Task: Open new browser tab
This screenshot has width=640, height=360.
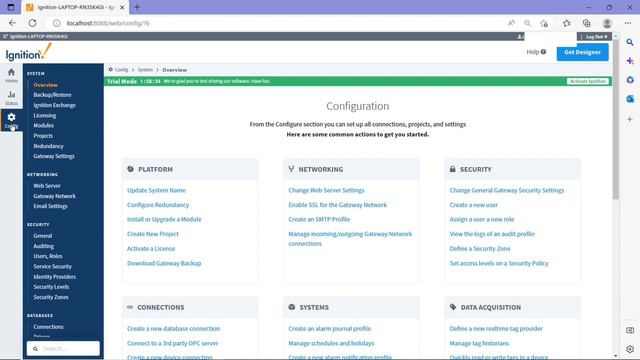Action: (137, 7)
